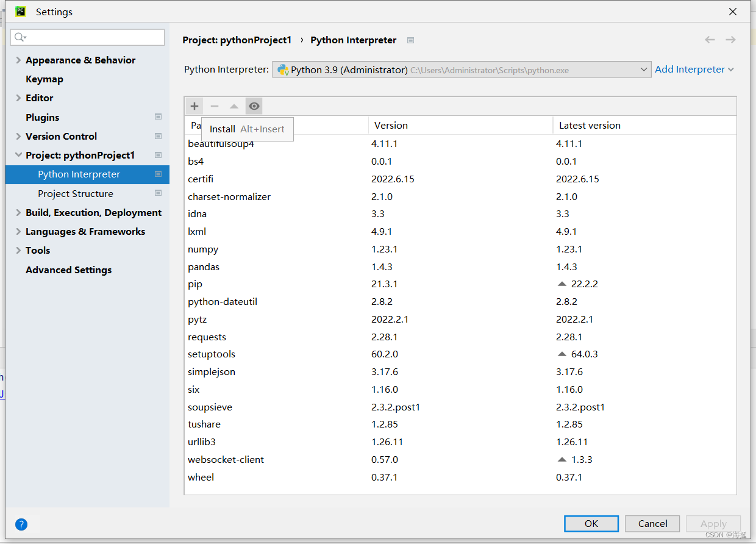Select the six package row
This screenshot has width=756, height=544.
click(460, 390)
